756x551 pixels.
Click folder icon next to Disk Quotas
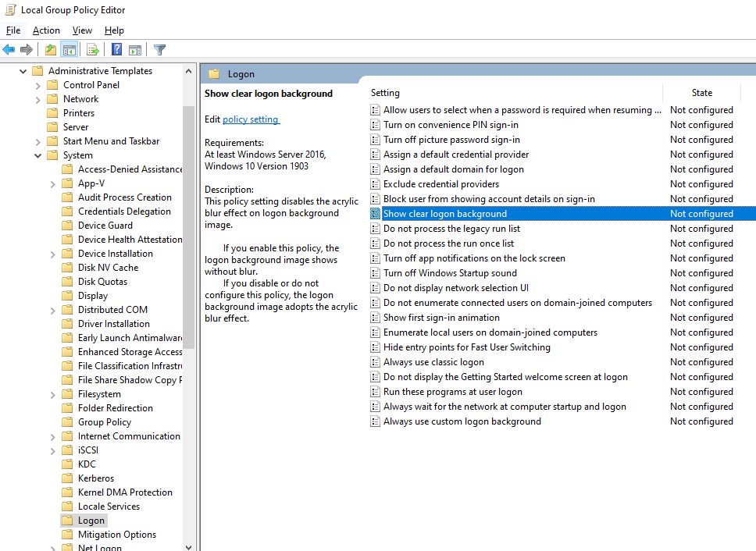click(x=67, y=282)
